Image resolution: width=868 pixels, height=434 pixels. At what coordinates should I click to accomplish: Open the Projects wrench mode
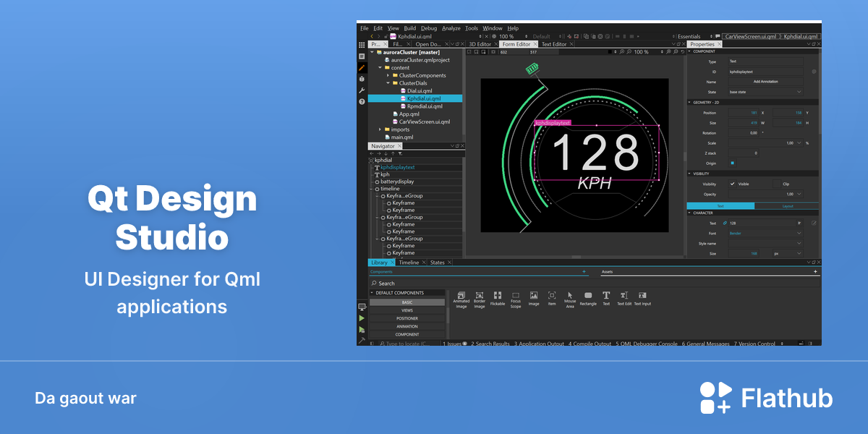click(x=362, y=90)
